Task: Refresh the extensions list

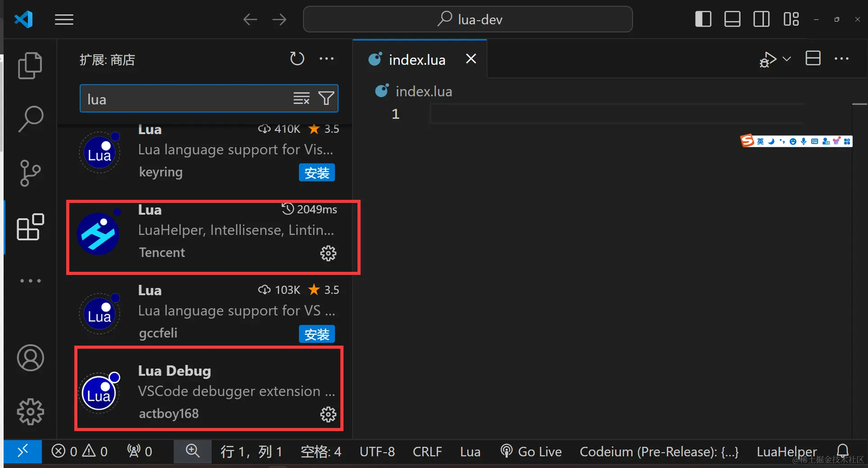Action: 297,58
